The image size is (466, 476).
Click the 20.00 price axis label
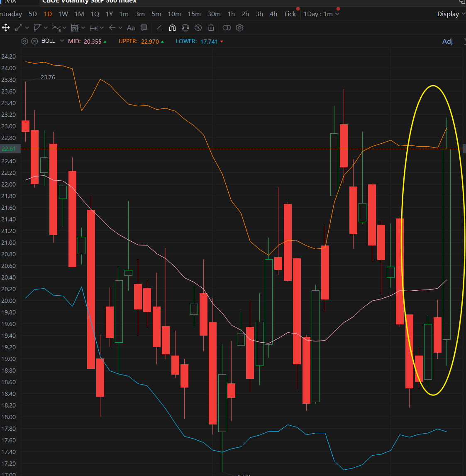(8, 301)
